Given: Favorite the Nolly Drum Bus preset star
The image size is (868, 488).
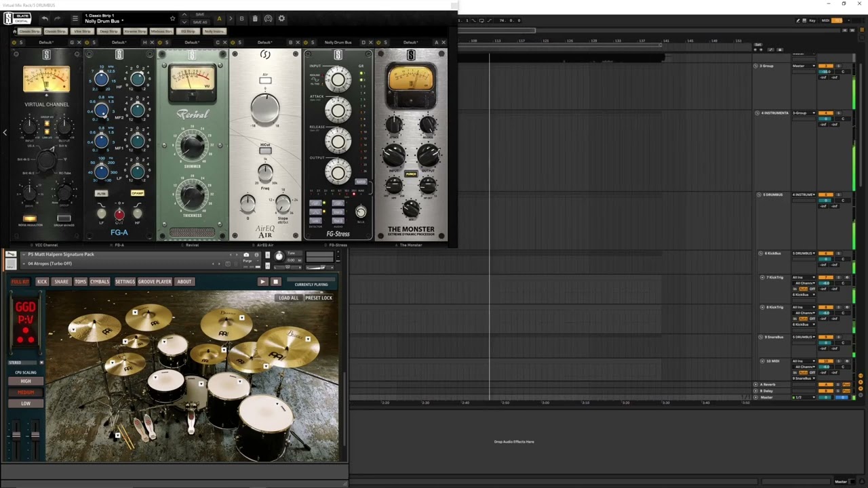Looking at the screenshot, I should click(172, 19).
